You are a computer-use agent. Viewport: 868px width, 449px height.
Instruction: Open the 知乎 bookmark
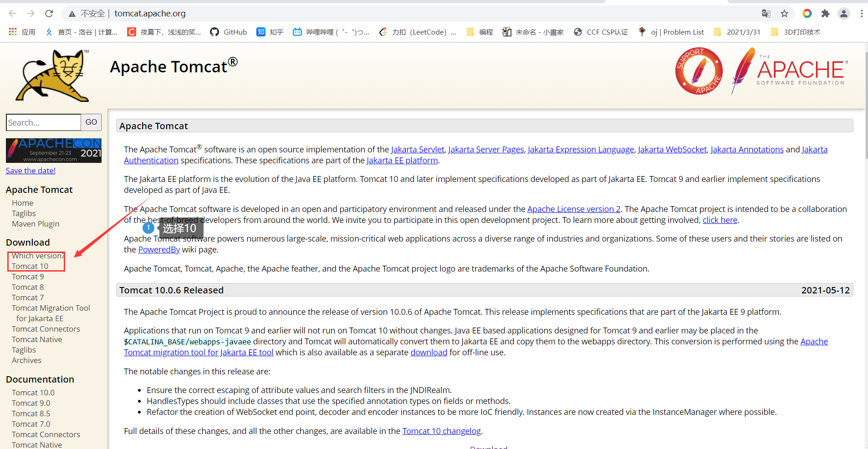270,32
